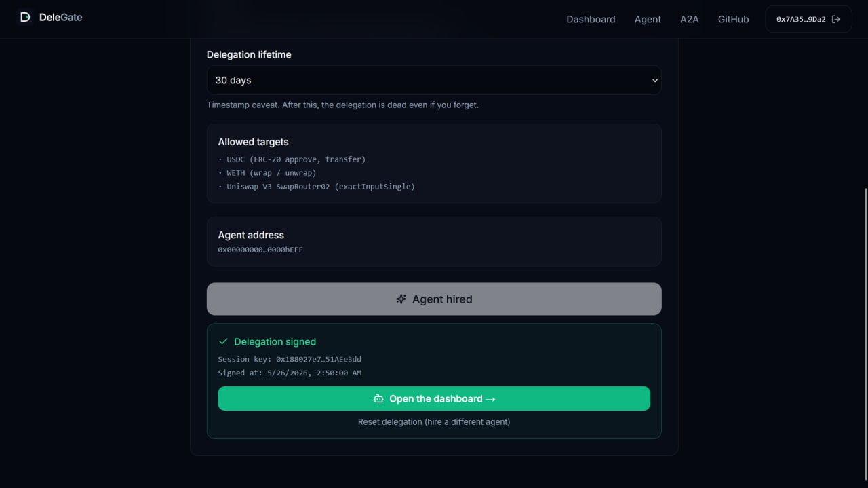Open the GitHub link in the header
Screen dimensions: 868x488
point(733,19)
